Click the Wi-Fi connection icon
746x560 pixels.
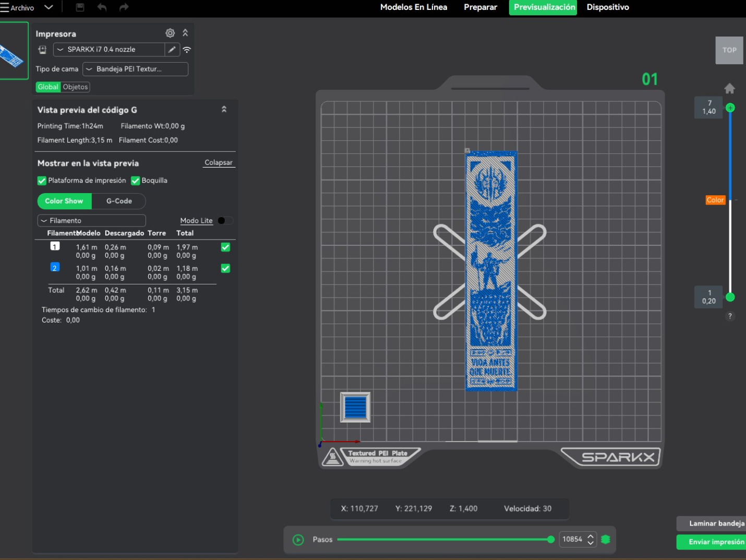[187, 50]
